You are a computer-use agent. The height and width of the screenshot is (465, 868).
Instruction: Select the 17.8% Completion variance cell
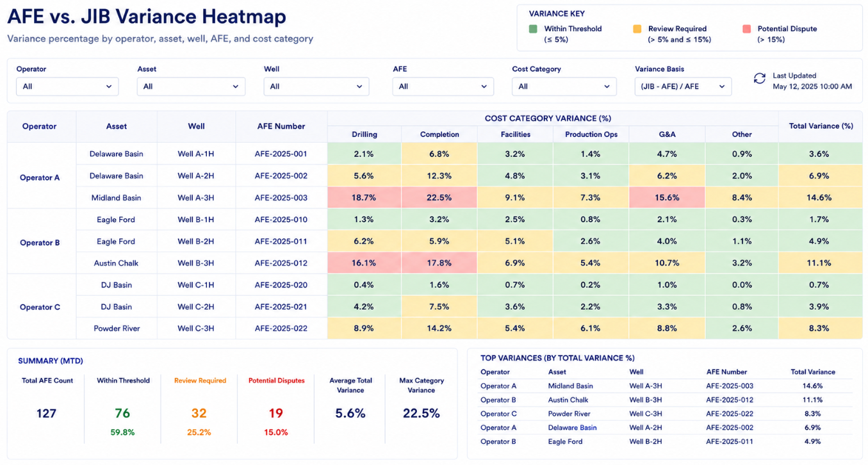coord(439,263)
